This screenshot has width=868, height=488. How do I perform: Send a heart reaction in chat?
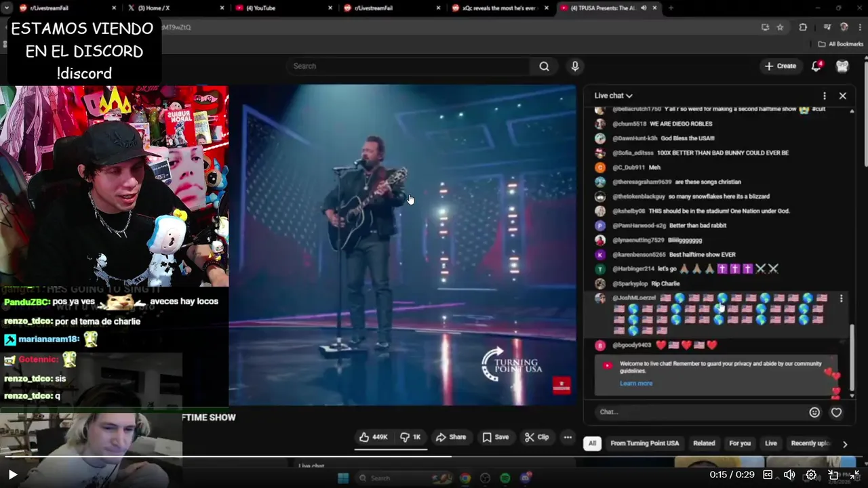click(836, 412)
